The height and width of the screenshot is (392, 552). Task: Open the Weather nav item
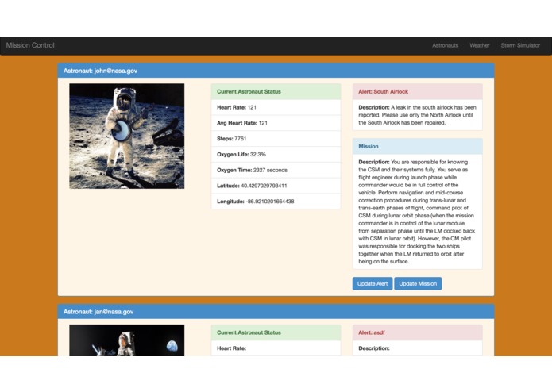pyautogui.click(x=480, y=45)
